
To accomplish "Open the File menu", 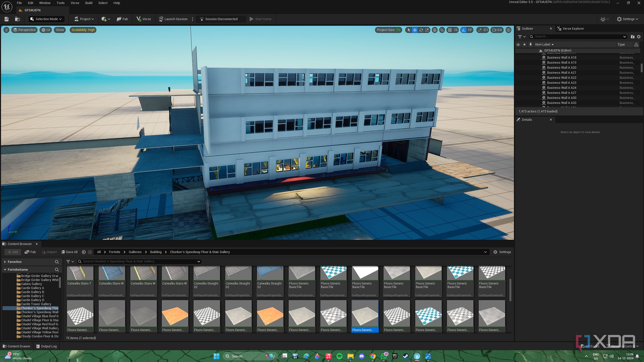I will (x=19, y=3).
